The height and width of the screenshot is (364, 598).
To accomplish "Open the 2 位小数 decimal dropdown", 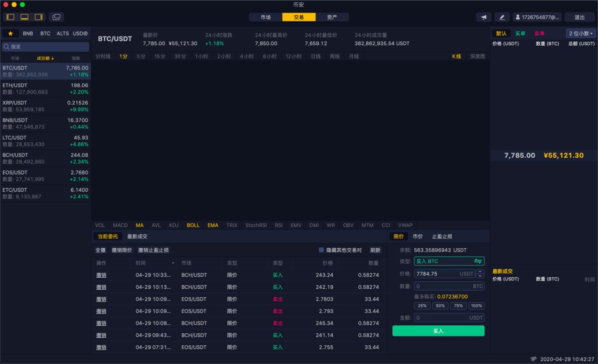I will (x=581, y=34).
